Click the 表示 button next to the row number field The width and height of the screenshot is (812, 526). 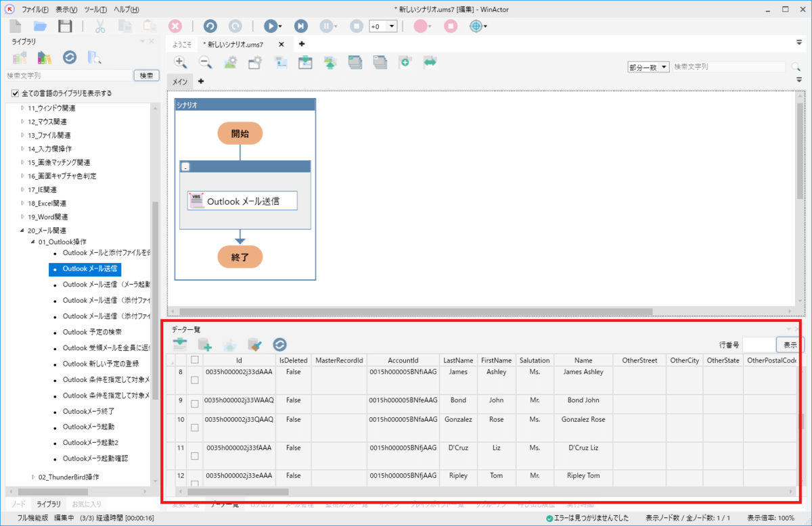tap(790, 345)
